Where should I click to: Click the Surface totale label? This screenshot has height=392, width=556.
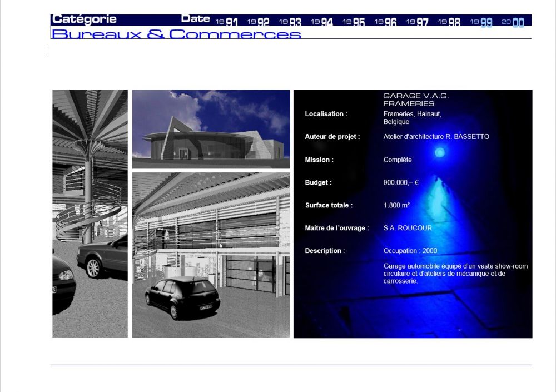click(x=329, y=205)
